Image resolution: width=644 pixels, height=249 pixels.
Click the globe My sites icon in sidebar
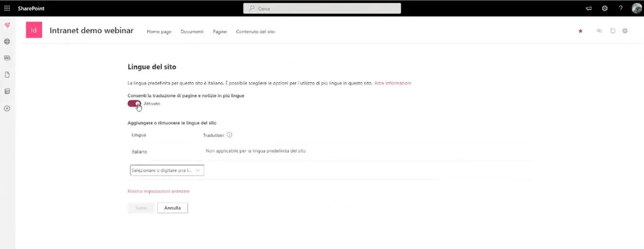pos(7,41)
